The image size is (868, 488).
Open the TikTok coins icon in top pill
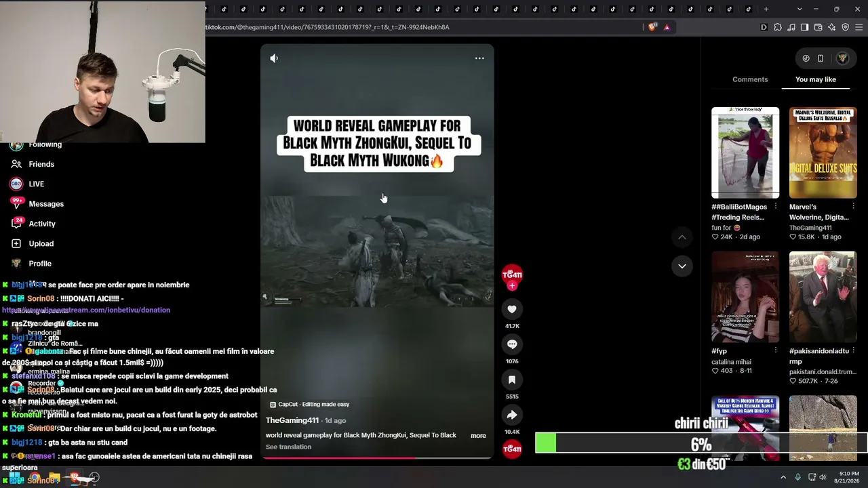(x=806, y=58)
